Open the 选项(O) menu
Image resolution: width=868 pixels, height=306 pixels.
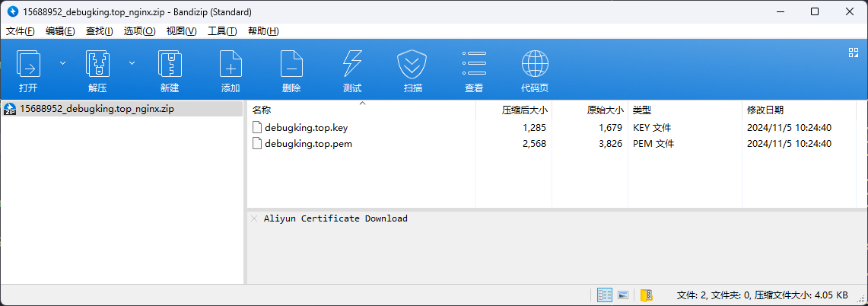click(x=139, y=31)
